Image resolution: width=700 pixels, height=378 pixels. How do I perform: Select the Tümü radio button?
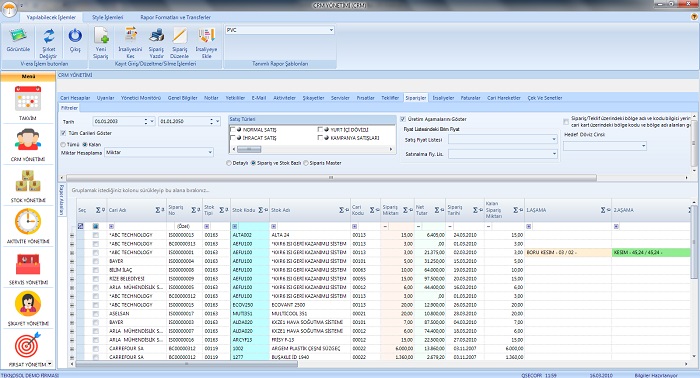coord(63,145)
